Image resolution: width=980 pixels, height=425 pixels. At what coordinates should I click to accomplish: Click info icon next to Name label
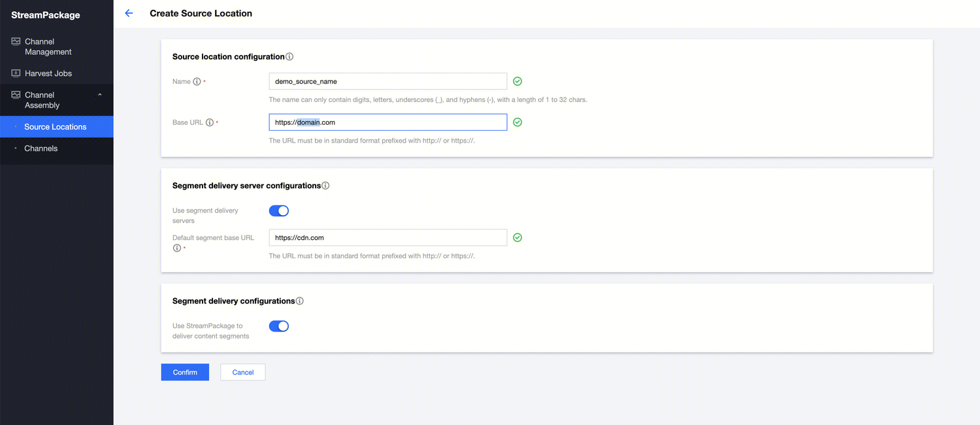[x=197, y=82]
